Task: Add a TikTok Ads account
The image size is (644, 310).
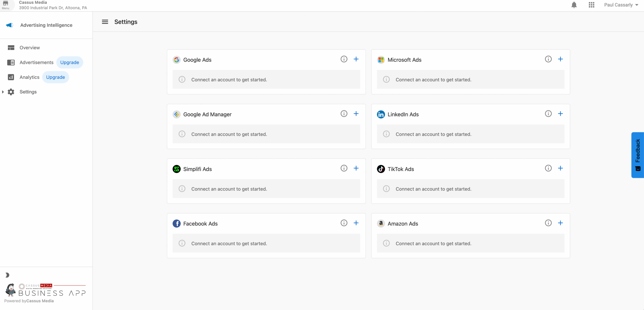Action: tap(560, 168)
